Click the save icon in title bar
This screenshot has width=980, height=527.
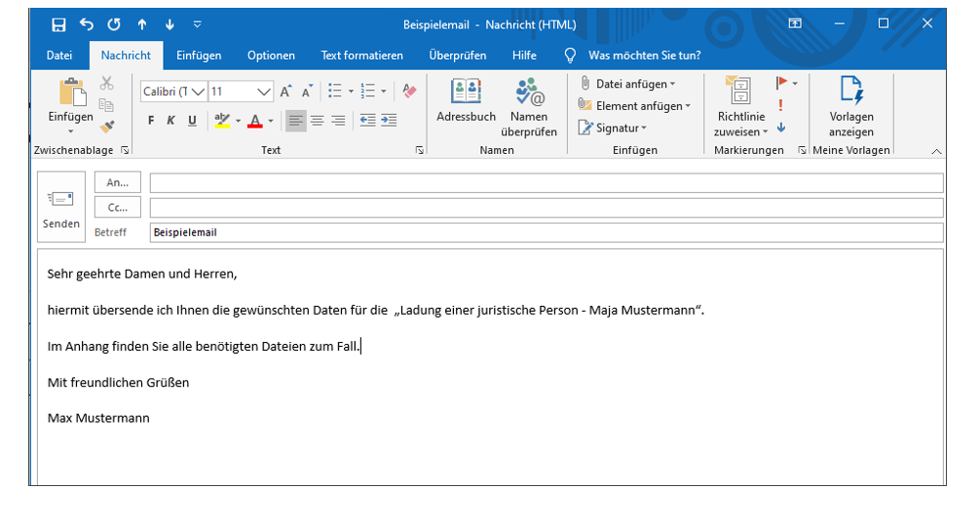coord(58,24)
